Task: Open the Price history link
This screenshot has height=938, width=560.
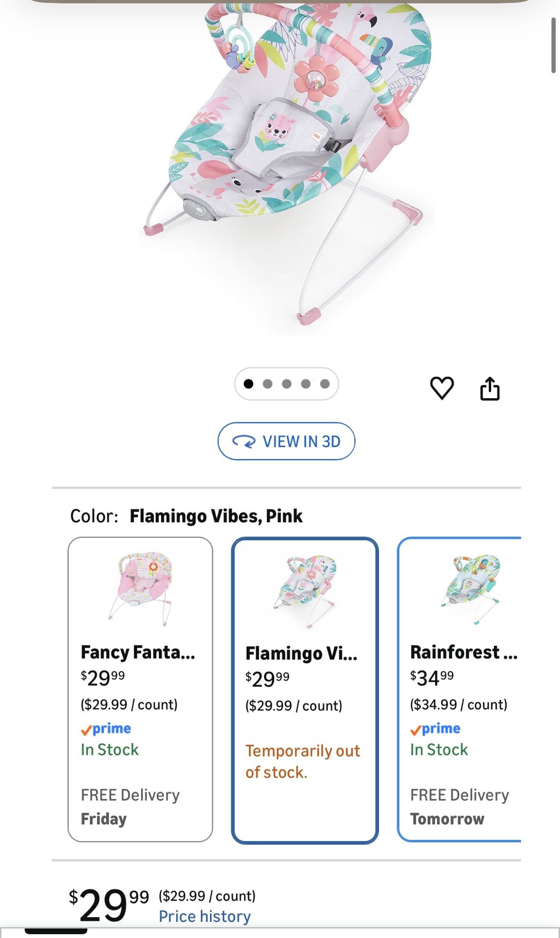Action: pyautogui.click(x=204, y=916)
